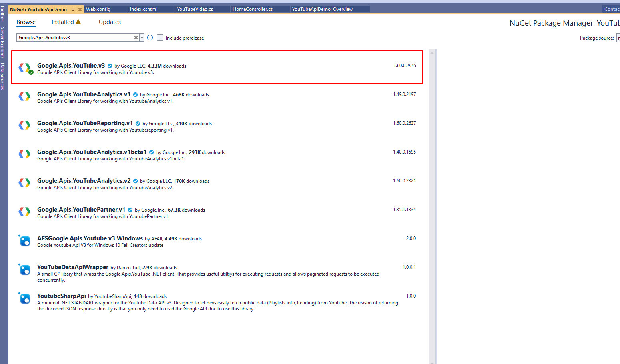Click version number 1.49.0.2197

pos(404,94)
